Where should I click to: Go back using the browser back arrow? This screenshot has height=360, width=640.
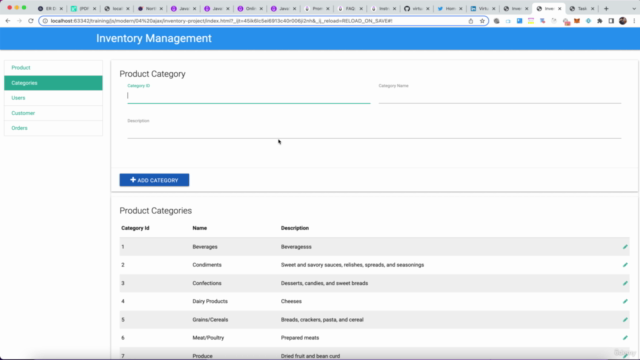click(x=8, y=21)
